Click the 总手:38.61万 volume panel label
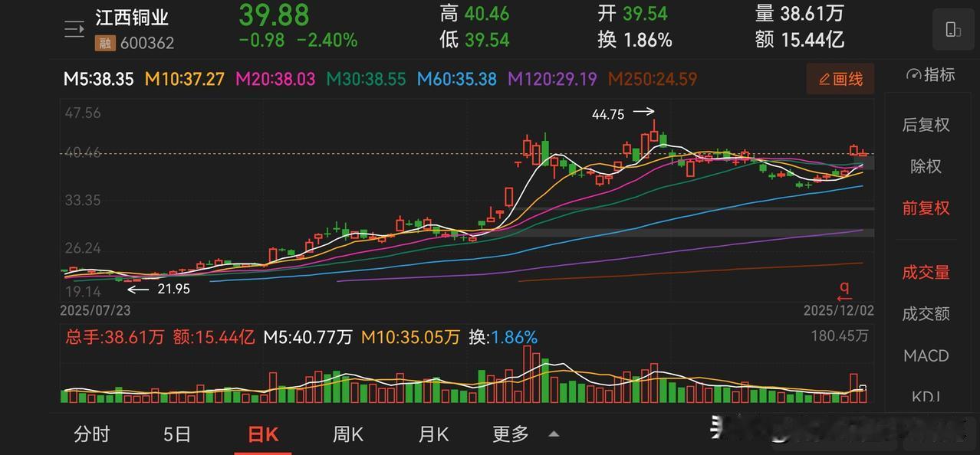The width and height of the screenshot is (980, 455). point(115,337)
